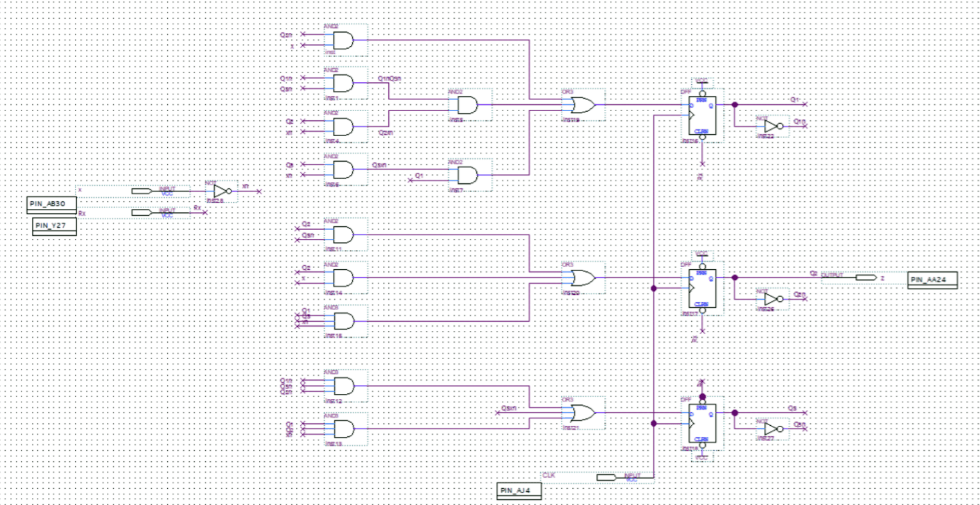Click the clock wire junction near bottom DFF
Viewport: 980px width, 505px height.
[654, 424]
